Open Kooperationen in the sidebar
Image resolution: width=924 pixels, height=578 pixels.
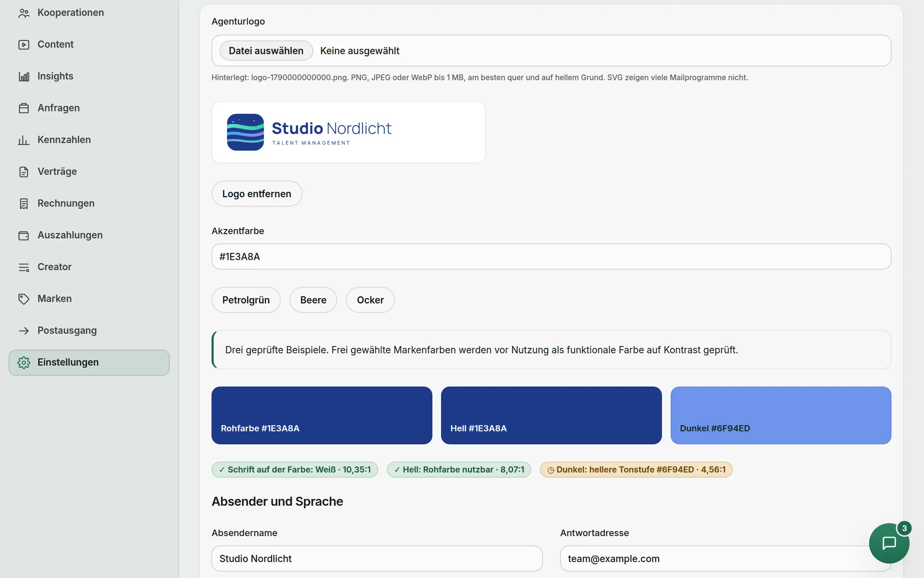(89, 13)
